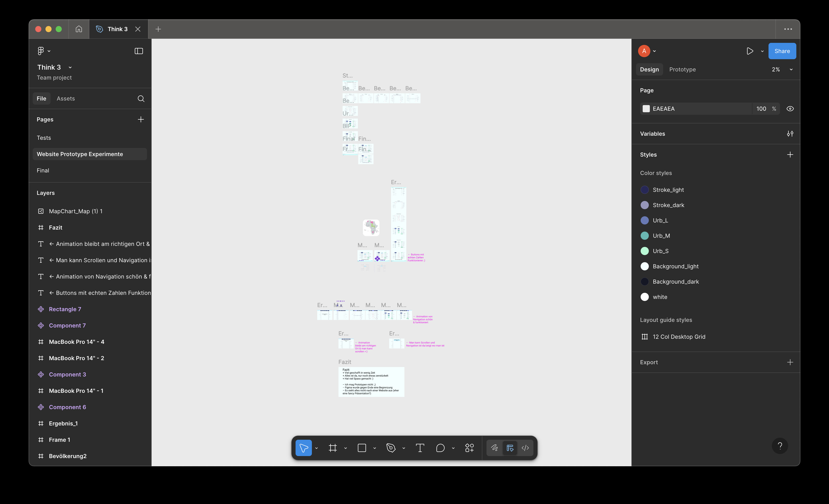Switch to the File tab
This screenshot has height=504, width=829.
pos(41,98)
